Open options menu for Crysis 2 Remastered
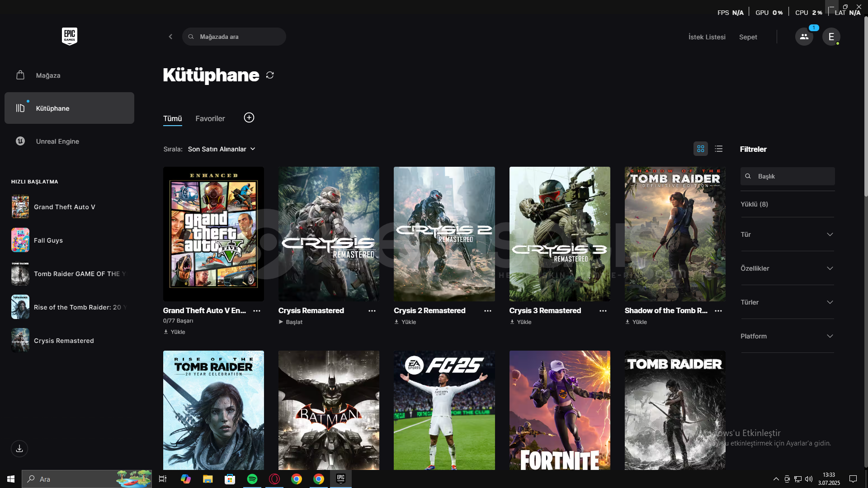 coord(488,311)
